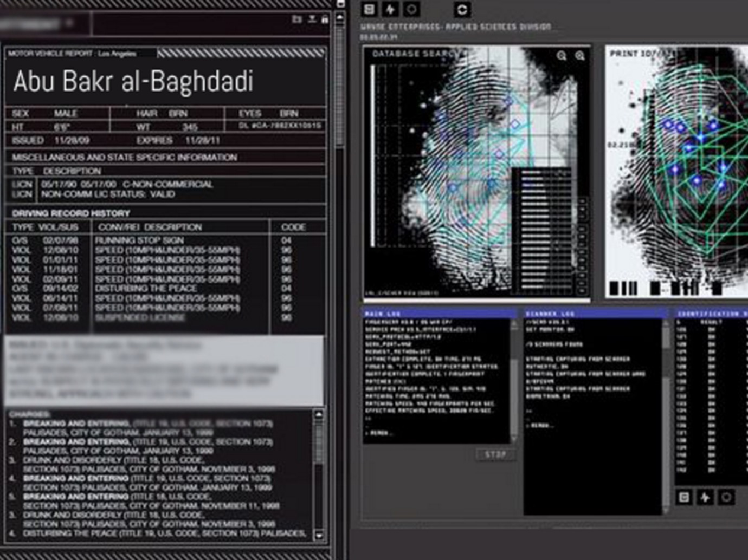Click the lightning bolt icon in top toolbar

(x=390, y=9)
